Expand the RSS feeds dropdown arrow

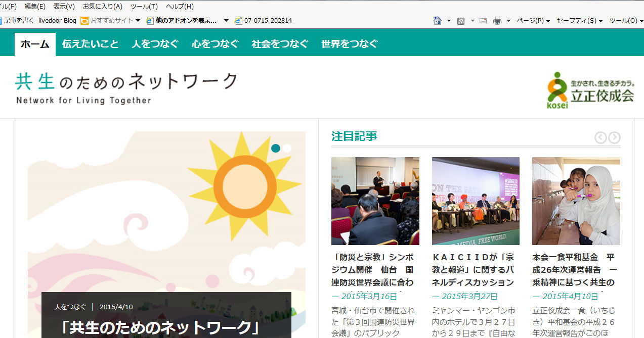pos(473,21)
